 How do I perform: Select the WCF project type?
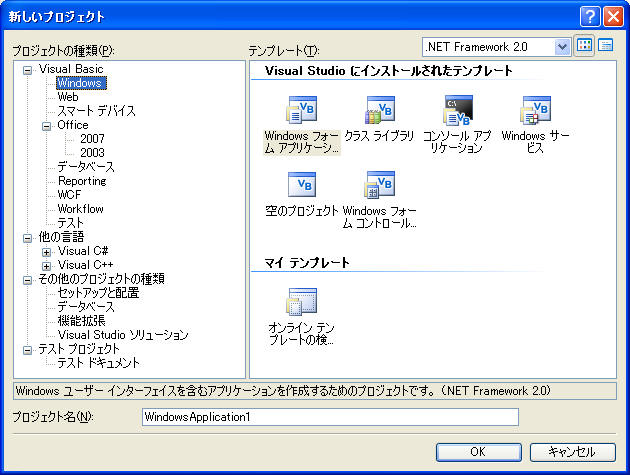coord(69,195)
